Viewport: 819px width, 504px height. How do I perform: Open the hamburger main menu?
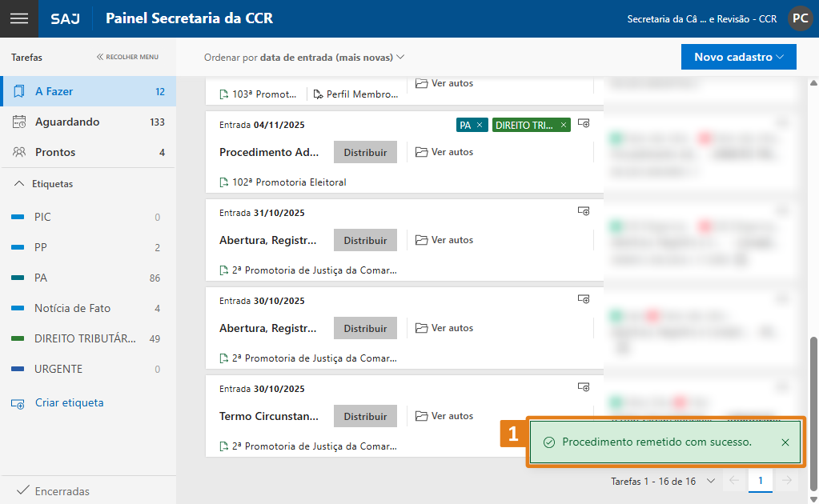pyautogui.click(x=18, y=18)
